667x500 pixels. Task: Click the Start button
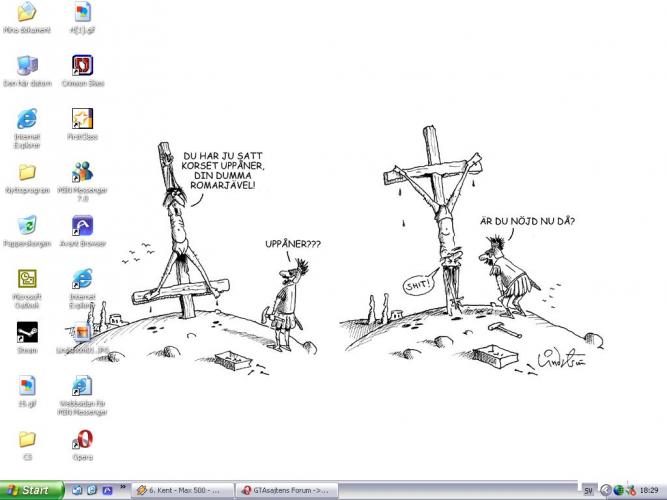[x=30, y=490]
